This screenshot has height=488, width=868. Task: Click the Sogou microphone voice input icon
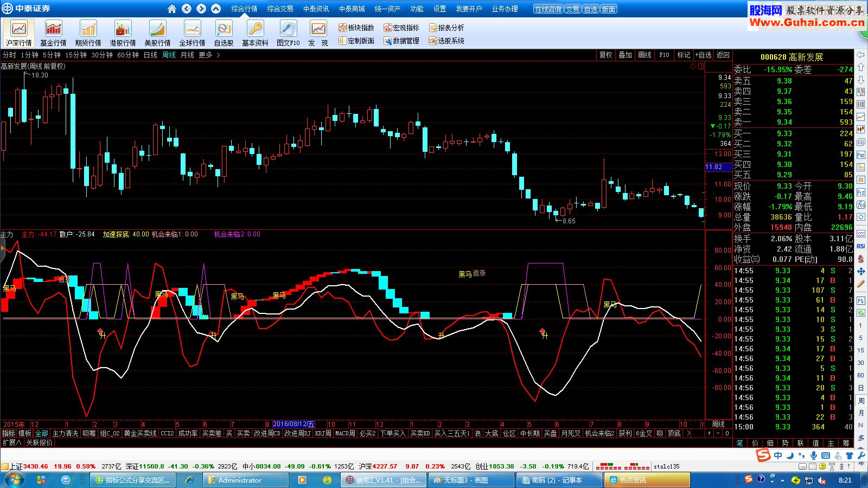coord(814,455)
